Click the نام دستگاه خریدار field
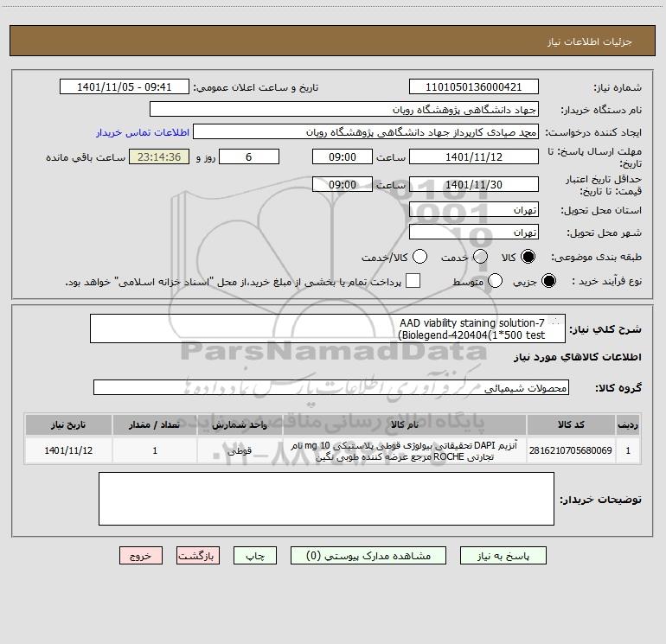 point(344,110)
